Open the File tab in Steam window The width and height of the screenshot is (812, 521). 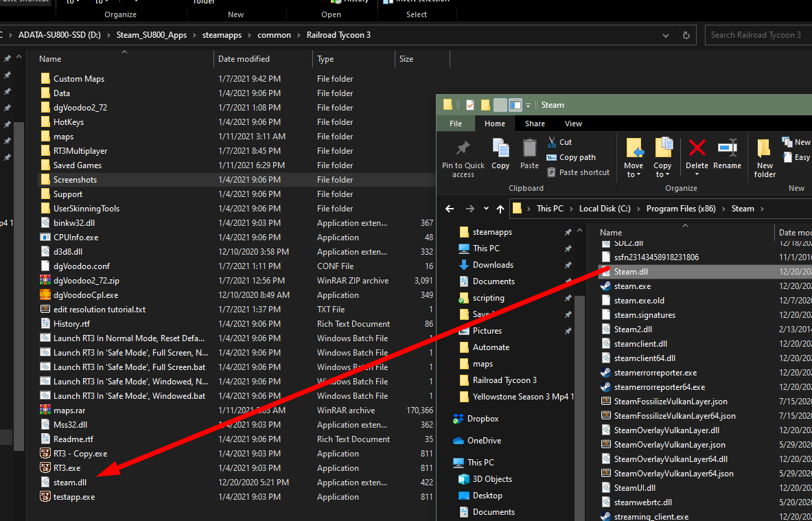click(456, 124)
